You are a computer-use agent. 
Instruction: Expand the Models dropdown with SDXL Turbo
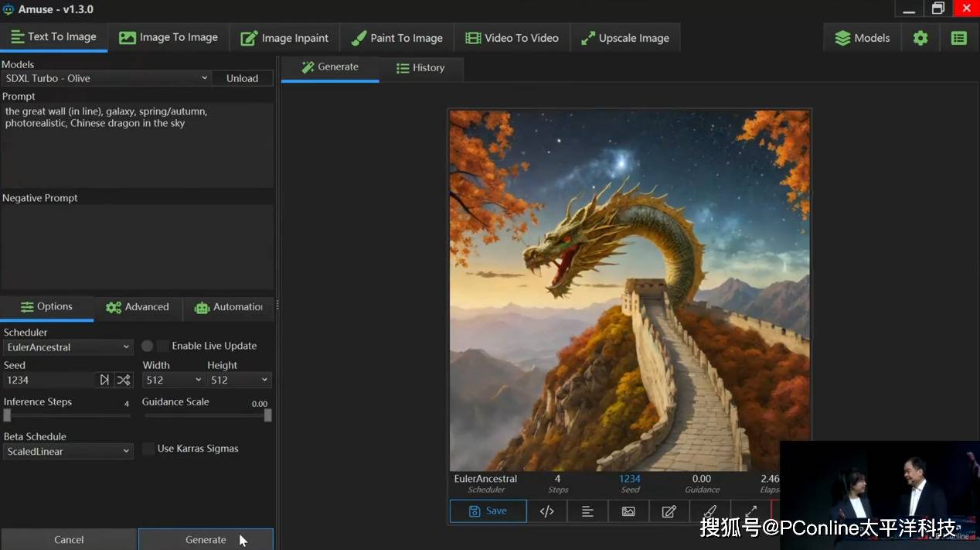(x=106, y=78)
